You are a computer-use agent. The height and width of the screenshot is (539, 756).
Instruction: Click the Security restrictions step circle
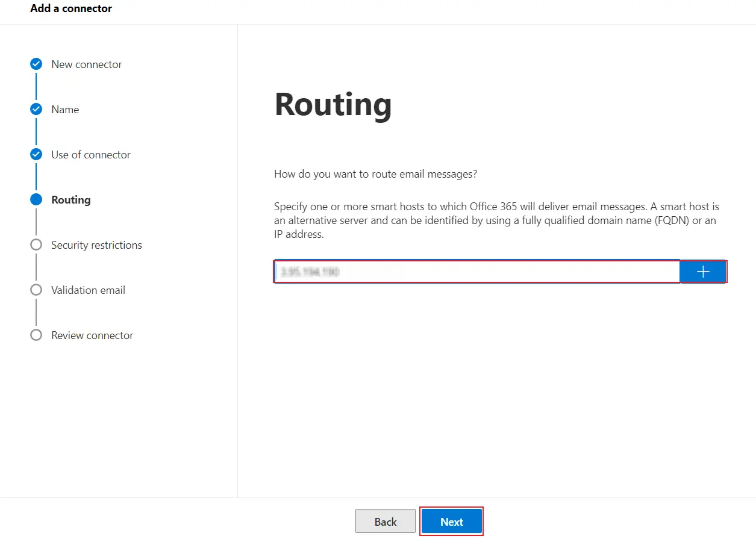coord(36,245)
